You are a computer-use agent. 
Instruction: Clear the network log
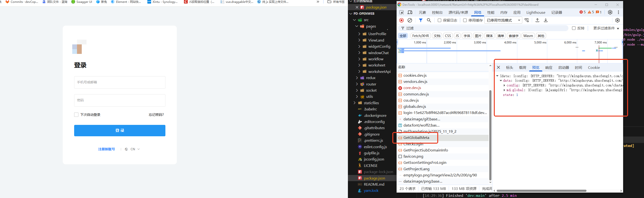(410, 20)
